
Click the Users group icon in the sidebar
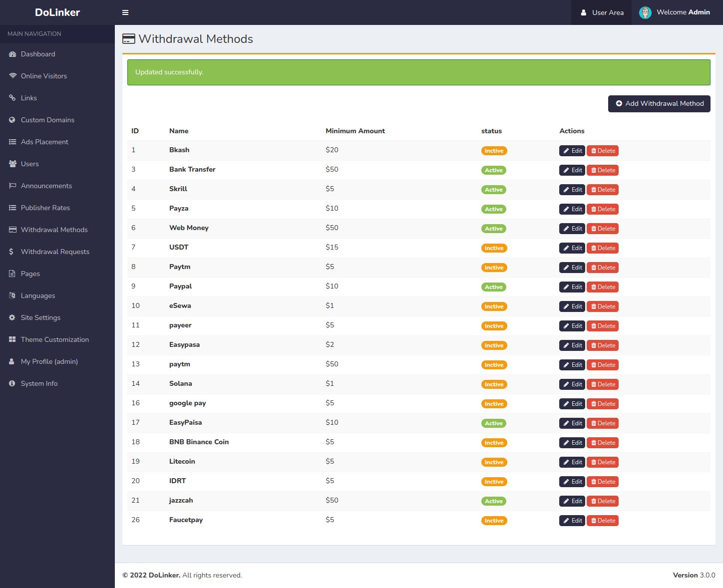point(12,164)
